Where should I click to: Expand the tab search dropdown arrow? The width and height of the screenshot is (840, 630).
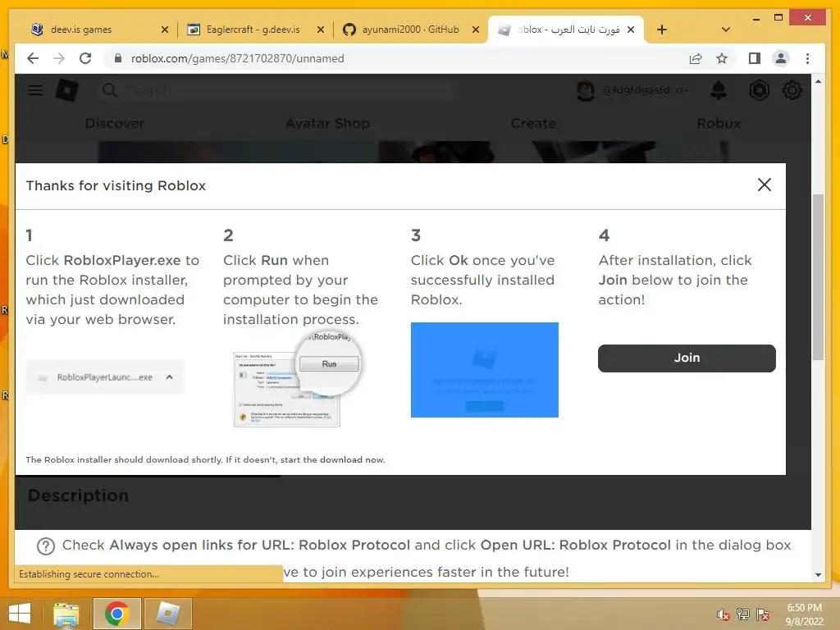click(x=726, y=30)
